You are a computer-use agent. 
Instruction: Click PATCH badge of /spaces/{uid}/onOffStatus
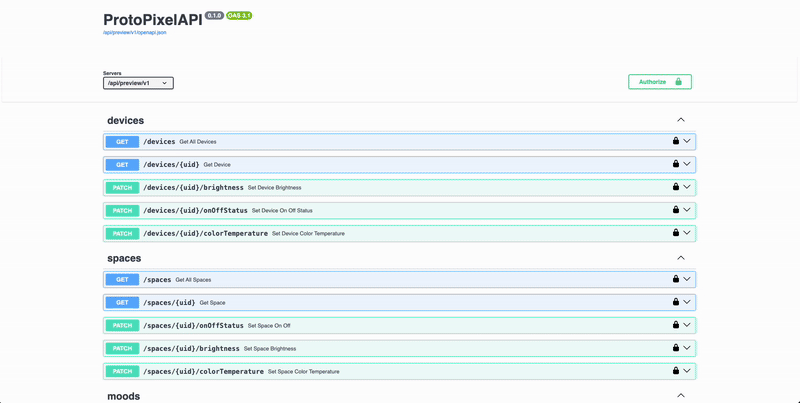(x=122, y=325)
